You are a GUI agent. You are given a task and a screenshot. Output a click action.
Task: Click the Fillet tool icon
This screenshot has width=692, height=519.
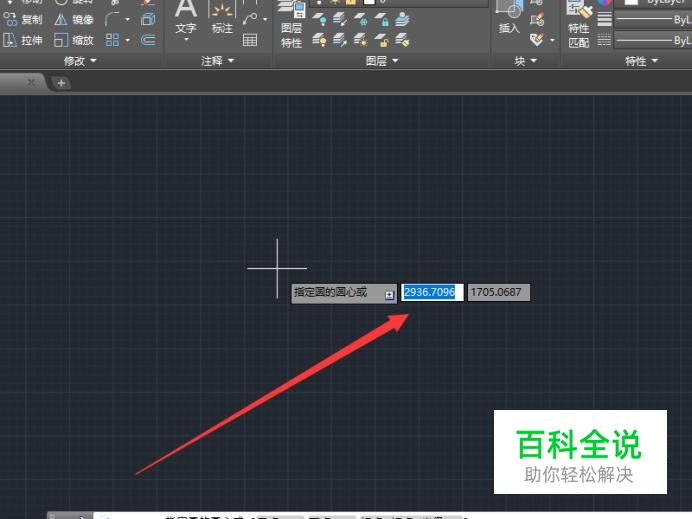pos(112,19)
